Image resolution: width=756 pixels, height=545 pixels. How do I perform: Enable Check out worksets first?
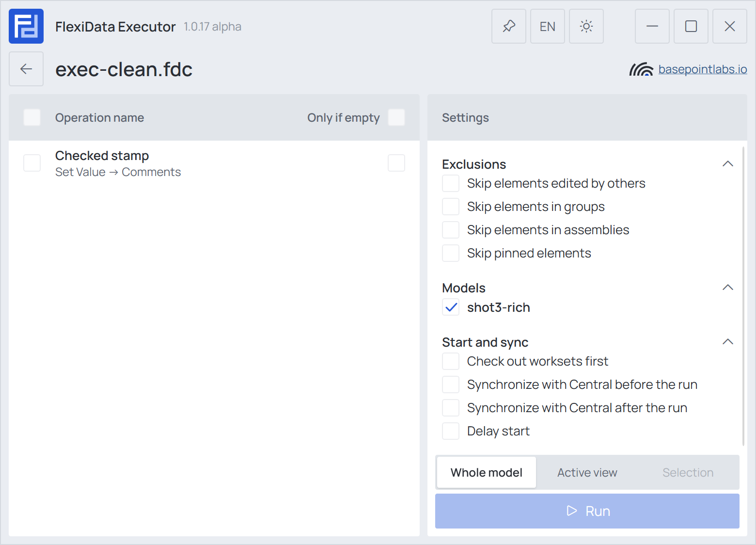point(451,361)
